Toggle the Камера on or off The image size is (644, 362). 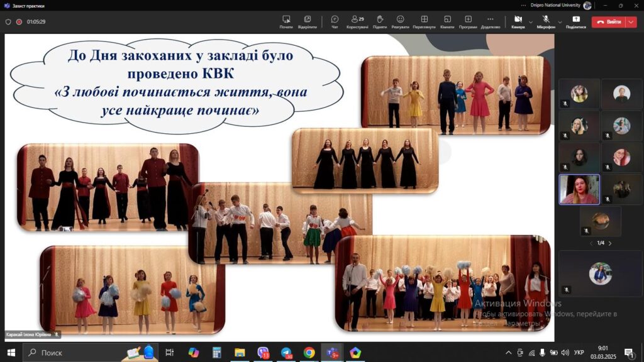518,22
